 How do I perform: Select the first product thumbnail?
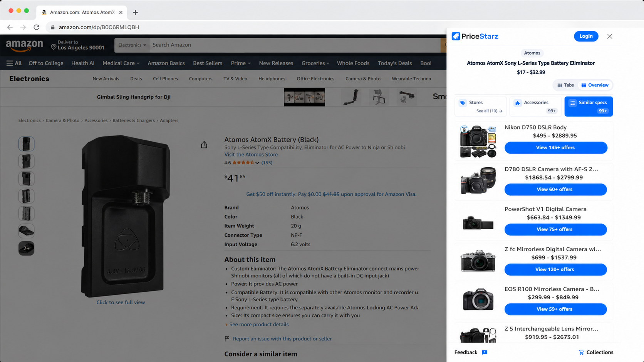(x=26, y=144)
